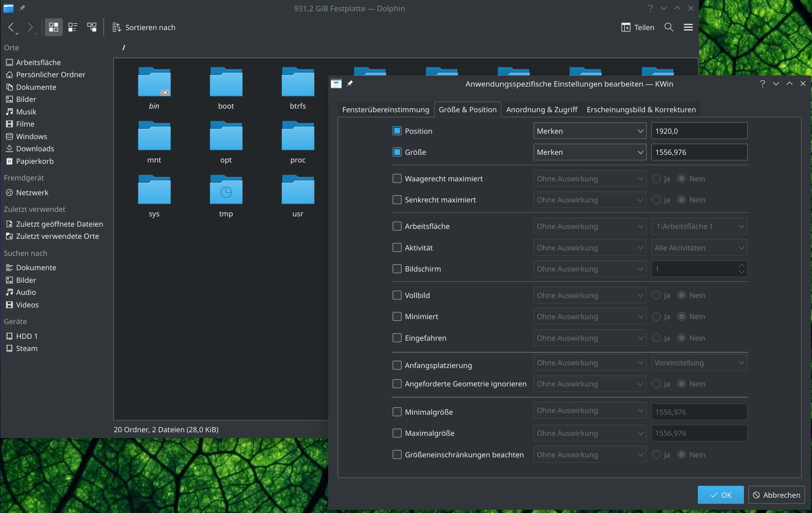Enable Größeneinschränkungen beachten checkbox
Screen dimensions: 812x513
[x=397, y=455]
